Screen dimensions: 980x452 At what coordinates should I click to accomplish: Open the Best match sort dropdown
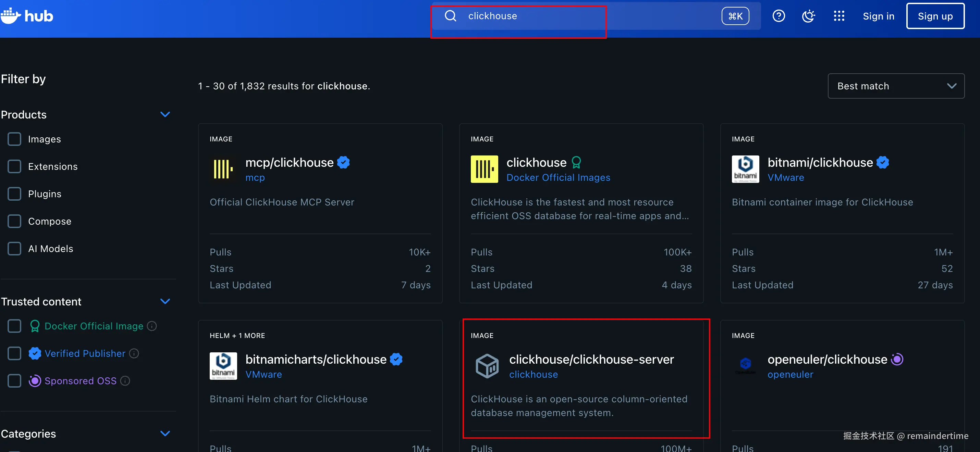click(x=896, y=86)
